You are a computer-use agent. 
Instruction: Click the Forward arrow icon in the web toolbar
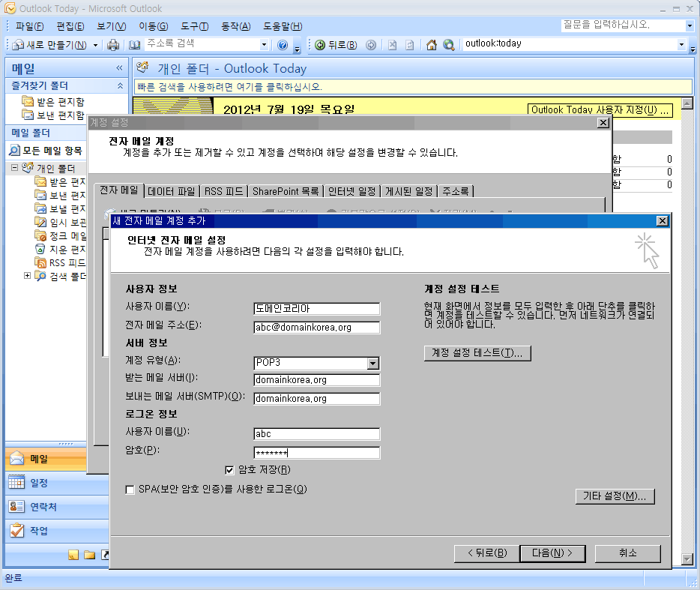click(x=371, y=45)
